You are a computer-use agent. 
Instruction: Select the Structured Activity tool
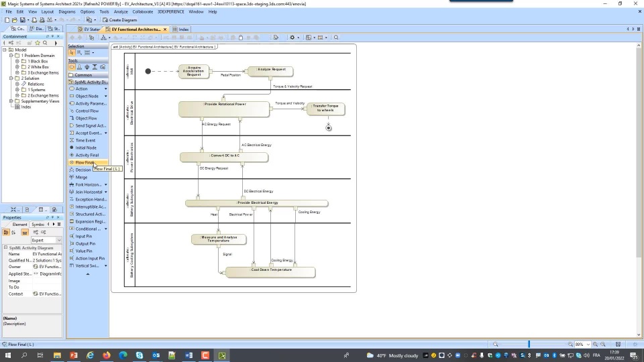pos(88,215)
